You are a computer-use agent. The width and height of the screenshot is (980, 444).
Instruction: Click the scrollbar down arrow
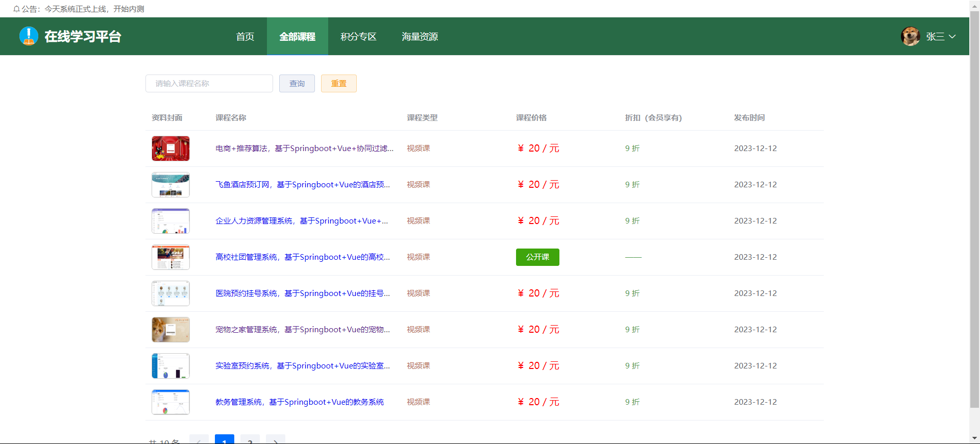(974, 438)
